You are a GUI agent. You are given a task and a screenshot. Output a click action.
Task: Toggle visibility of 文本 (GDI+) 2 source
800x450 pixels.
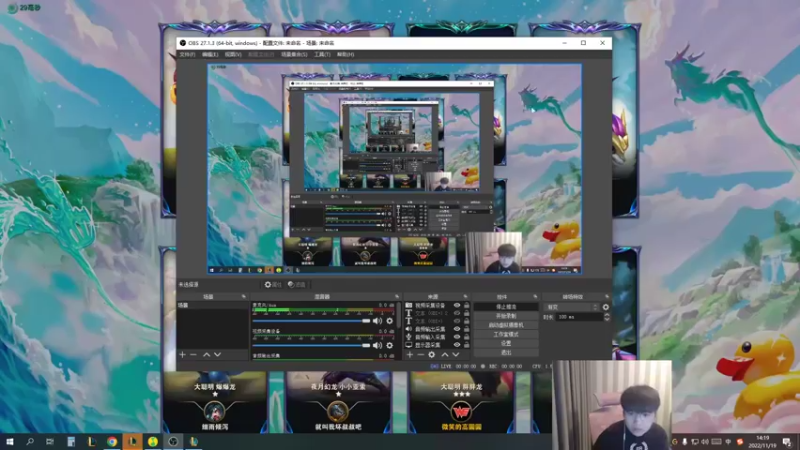pos(457,313)
